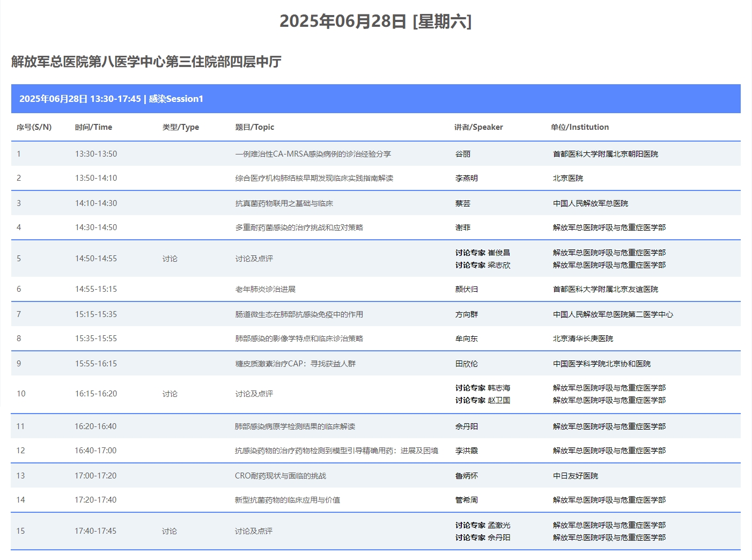Click speaker name 谷丽
This screenshot has width=752, height=560.
pyautogui.click(x=463, y=154)
